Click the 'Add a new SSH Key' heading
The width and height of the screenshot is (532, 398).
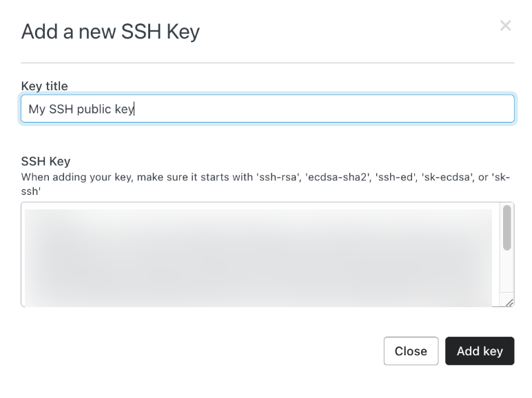[111, 32]
